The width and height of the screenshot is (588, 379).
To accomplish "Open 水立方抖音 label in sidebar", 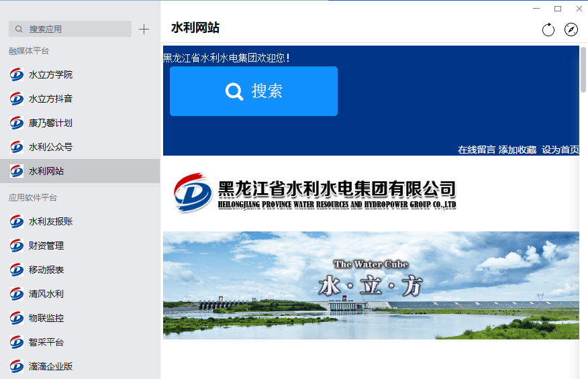I will 50,99.
